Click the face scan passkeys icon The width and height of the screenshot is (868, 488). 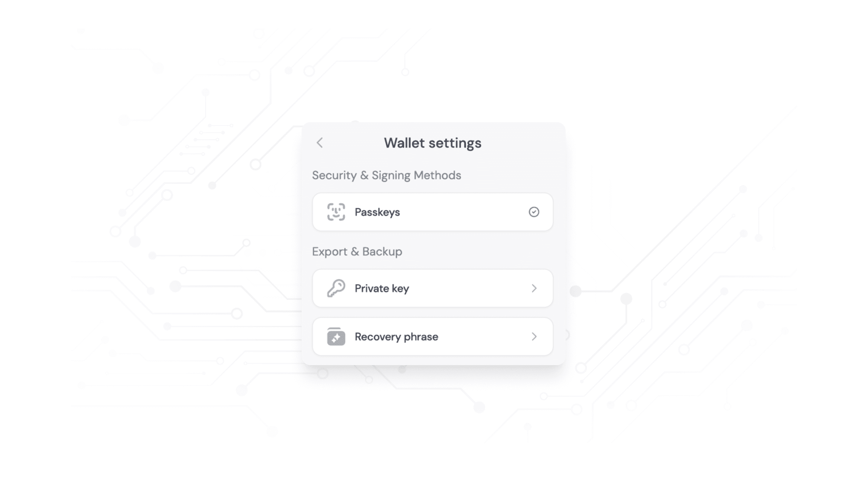336,211
